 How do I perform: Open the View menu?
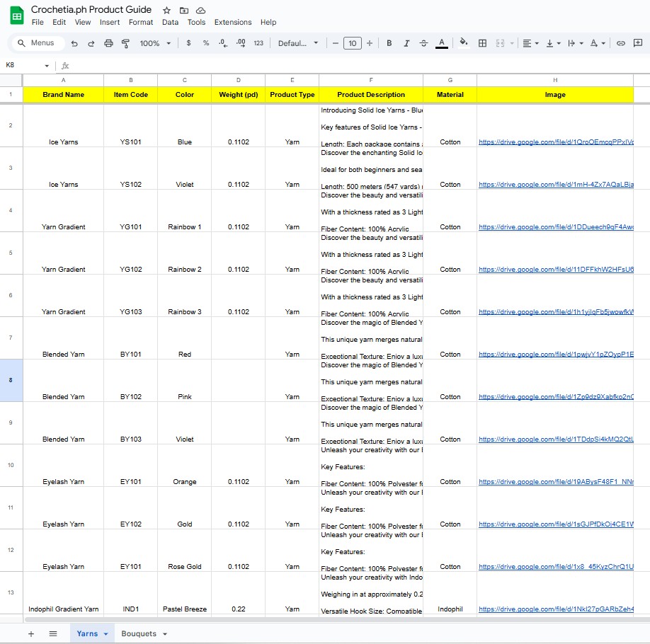83,22
